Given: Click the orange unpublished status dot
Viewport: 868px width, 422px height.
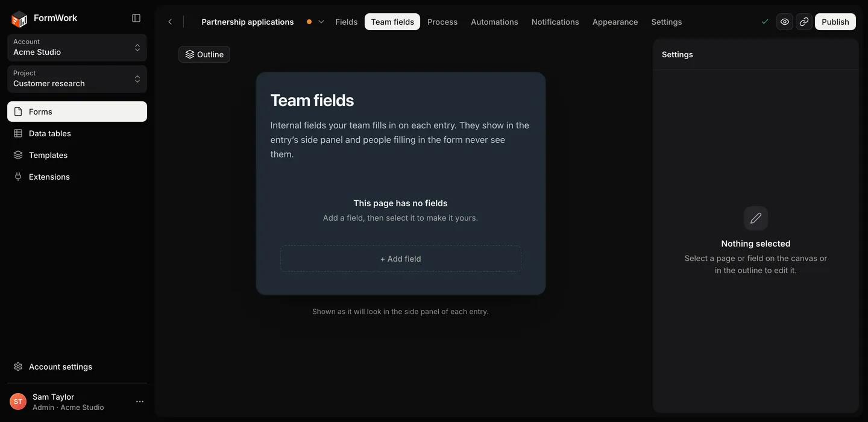Looking at the screenshot, I should pyautogui.click(x=309, y=22).
